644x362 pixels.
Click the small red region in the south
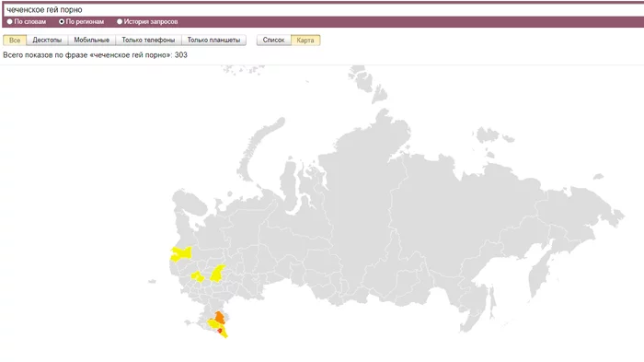[x=220, y=331]
